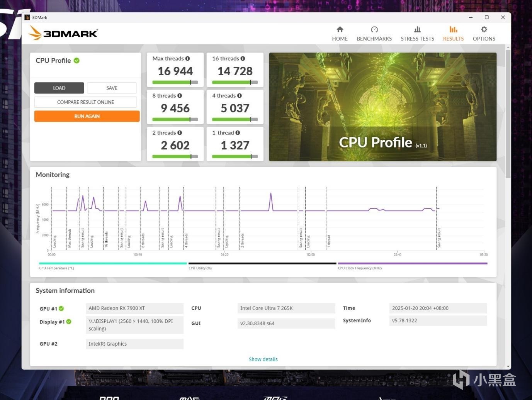Image resolution: width=532 pixels, height=400 pixels.
Task: Click the 2 threads score bar
Action: [175, 156]
